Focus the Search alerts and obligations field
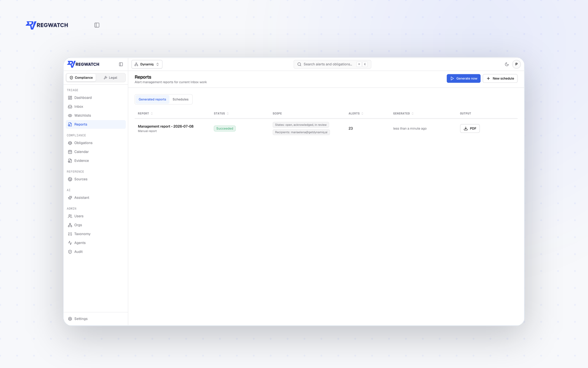Image resolution: width=588 pixels, height=368 pixels. (332, 64)
